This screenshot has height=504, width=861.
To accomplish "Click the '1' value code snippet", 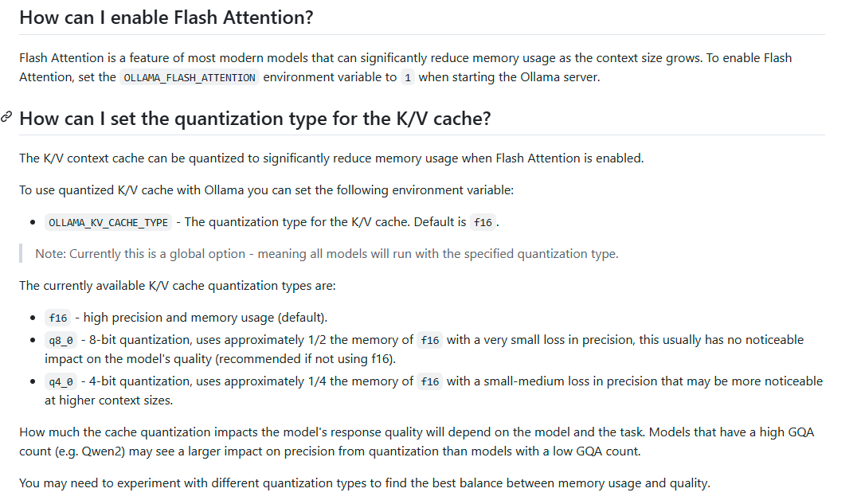I will pyautogui.click(x=408, y=77).
